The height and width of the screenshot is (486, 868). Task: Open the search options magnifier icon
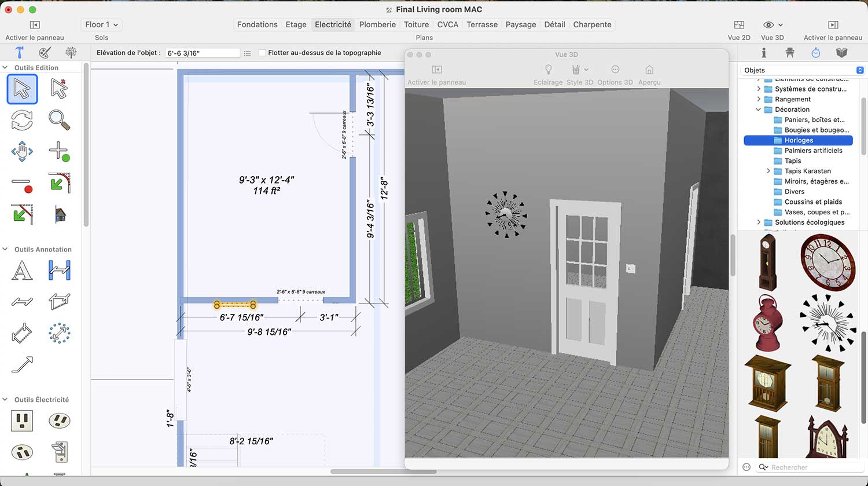pos(763,467)
